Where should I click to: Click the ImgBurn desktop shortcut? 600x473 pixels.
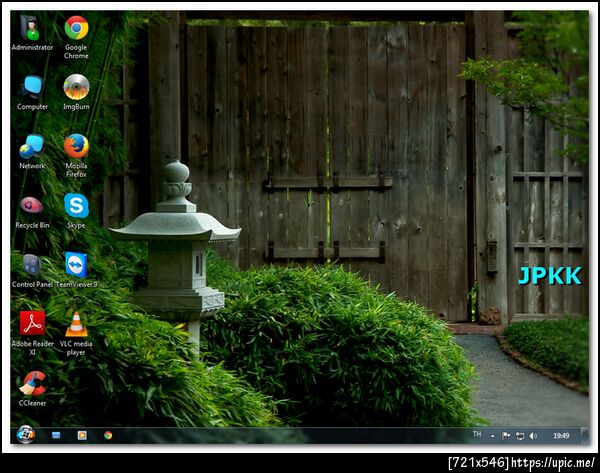pyautogui.click(x=76, y=92)
